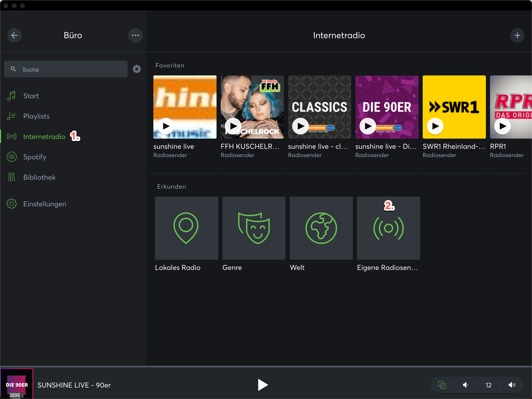This screenshot has height=399, width=532.
Task: Click the room grouping icon in the player bar
Action: click(442, 385)
